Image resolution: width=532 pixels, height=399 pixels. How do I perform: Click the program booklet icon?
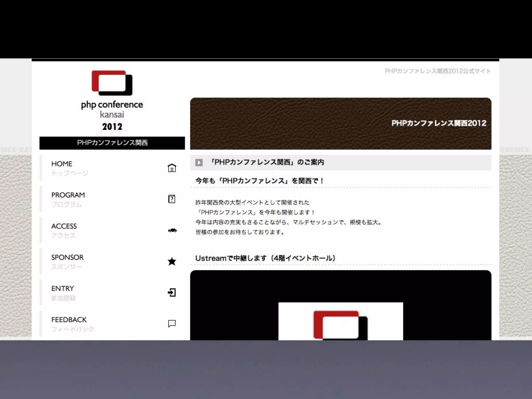[x=172, y=199]
